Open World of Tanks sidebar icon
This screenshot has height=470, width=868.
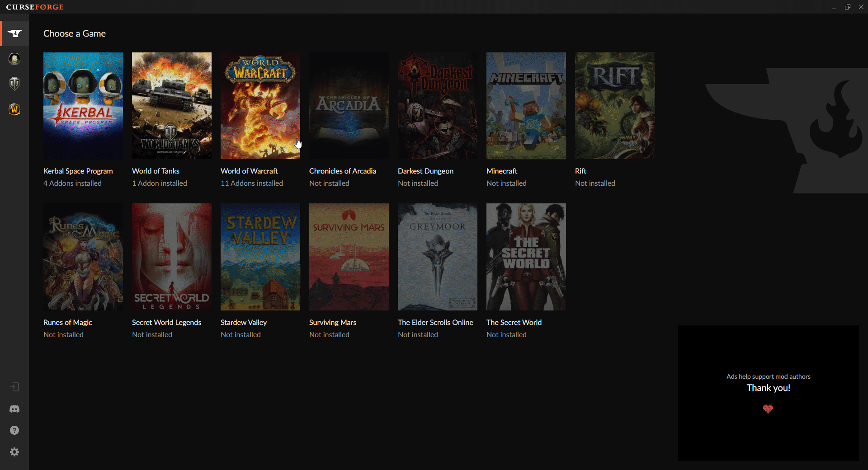pos(14,84)
